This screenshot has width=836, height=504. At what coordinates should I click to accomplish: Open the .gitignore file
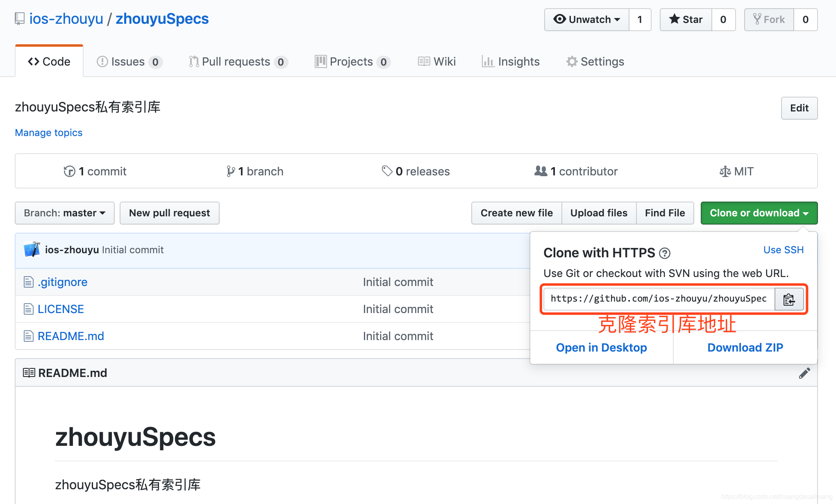63,282
